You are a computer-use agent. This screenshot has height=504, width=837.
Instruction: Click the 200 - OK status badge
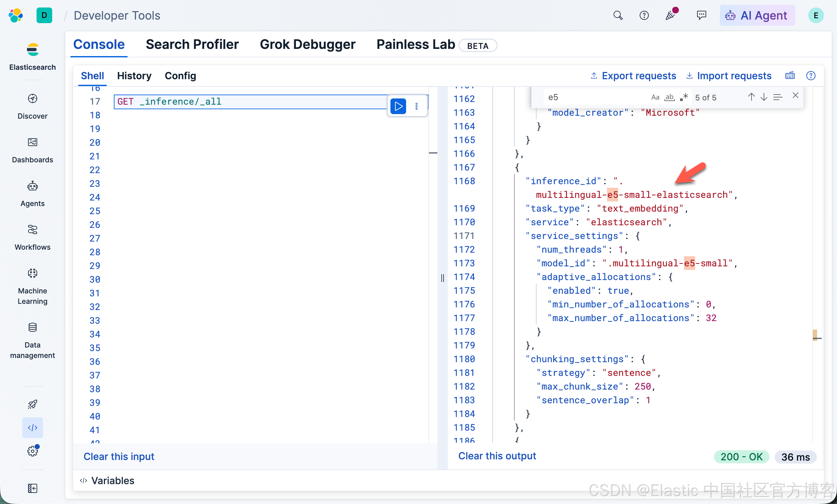(x=741, y=457)
